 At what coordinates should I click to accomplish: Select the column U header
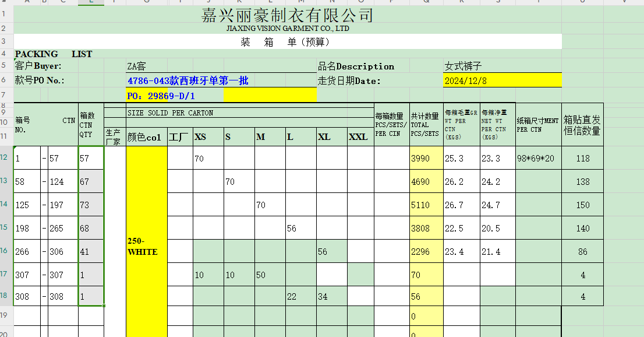(582, 3)
